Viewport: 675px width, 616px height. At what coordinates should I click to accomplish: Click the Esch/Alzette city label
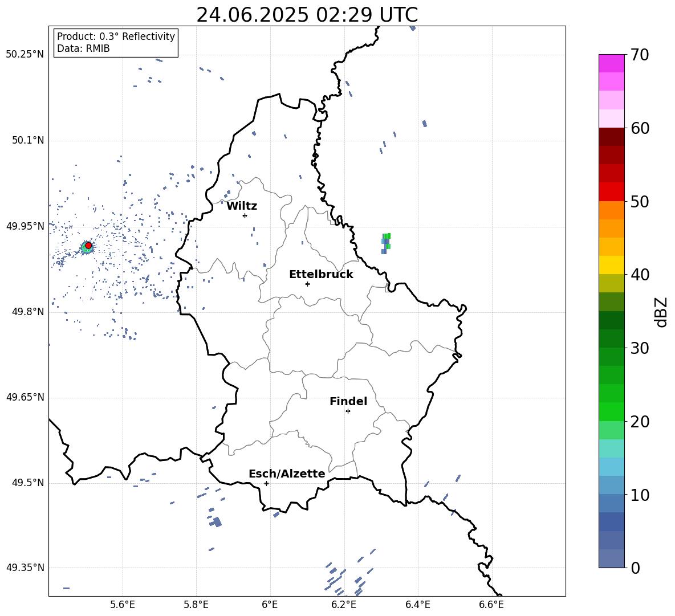click(287, 474)
